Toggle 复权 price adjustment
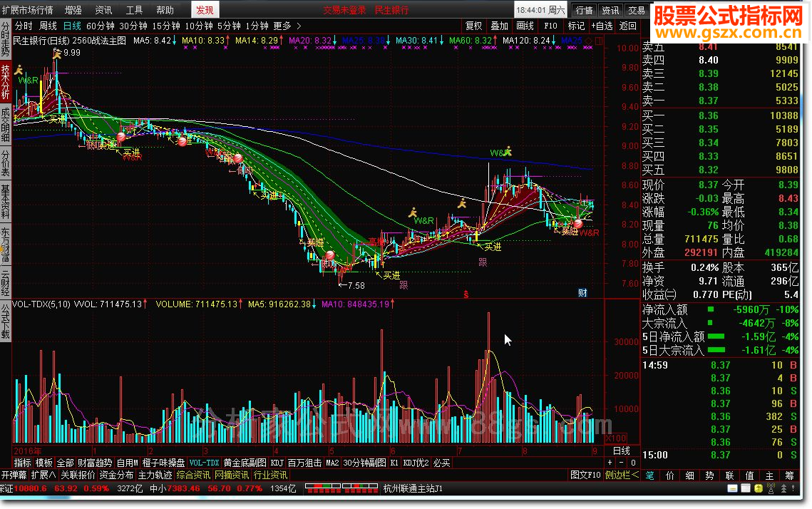 (x=473, y=26)
